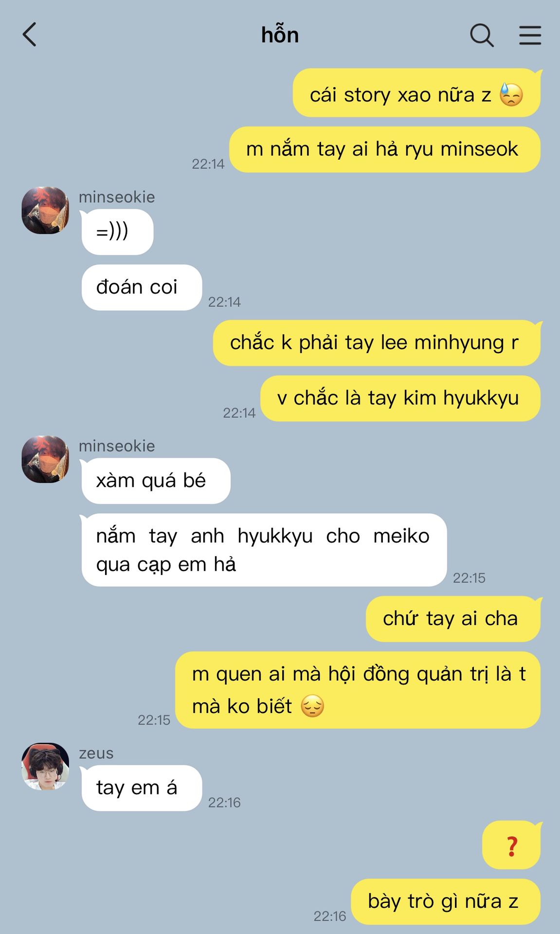This screenshot has height=934, width=560.
Task: Select the red question mark message bubble
Action: pyautogui.click(x=511, y=845)
